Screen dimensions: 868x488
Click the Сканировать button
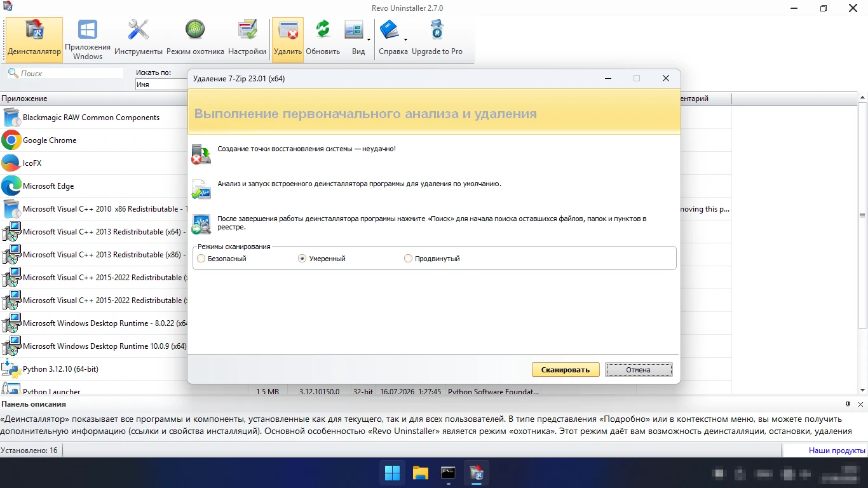(566, 370)
